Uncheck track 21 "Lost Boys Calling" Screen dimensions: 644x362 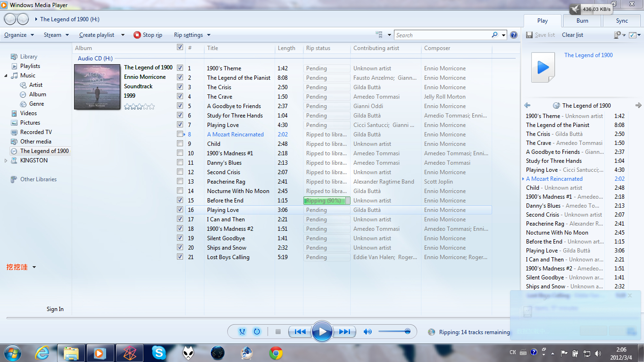(x=180, y=257)
